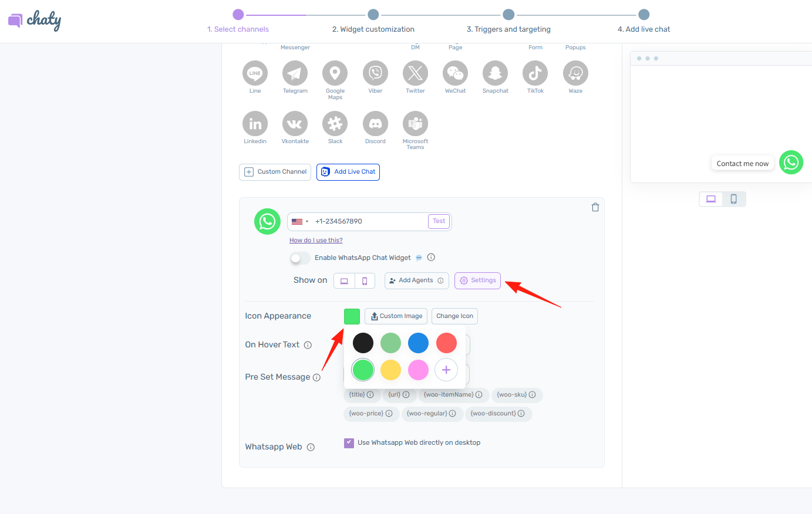The image size is (812, 514).
Task: Click the Test phone number button
Action: 439,221
